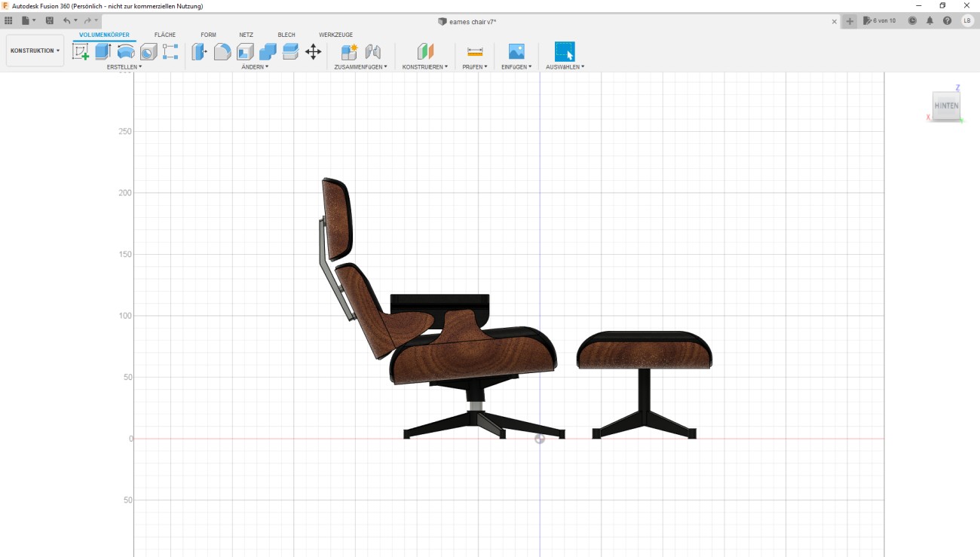Viewport: 980px width, 557px height.
Task: Expand the EINFÜGEN menu
Action: [x=516, y=66]
